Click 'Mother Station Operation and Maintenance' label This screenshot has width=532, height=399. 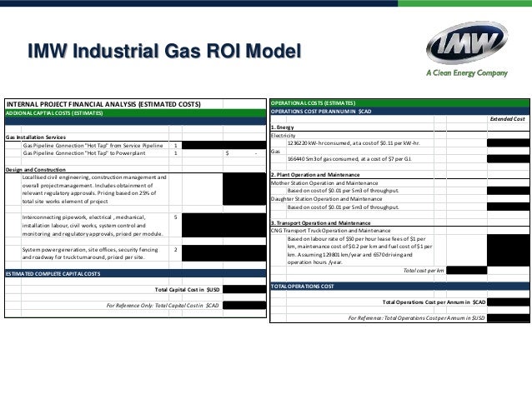pos(324,183)
